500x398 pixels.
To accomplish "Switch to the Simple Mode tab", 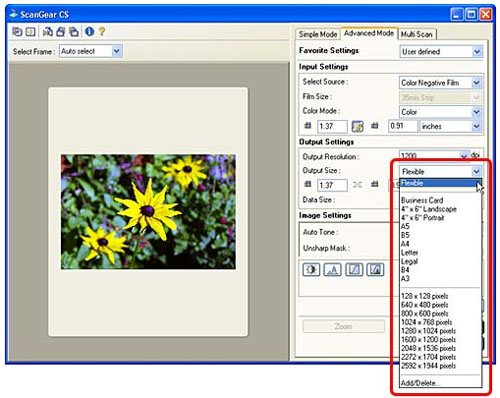I will (x=318, y=34).
